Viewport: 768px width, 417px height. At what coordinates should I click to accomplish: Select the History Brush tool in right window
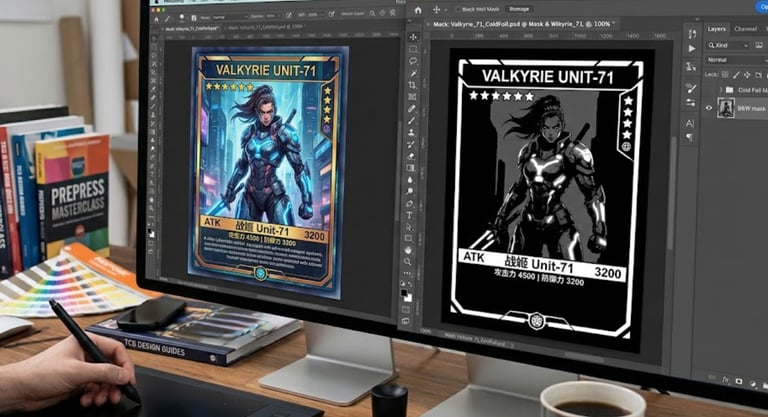(411, 144)
